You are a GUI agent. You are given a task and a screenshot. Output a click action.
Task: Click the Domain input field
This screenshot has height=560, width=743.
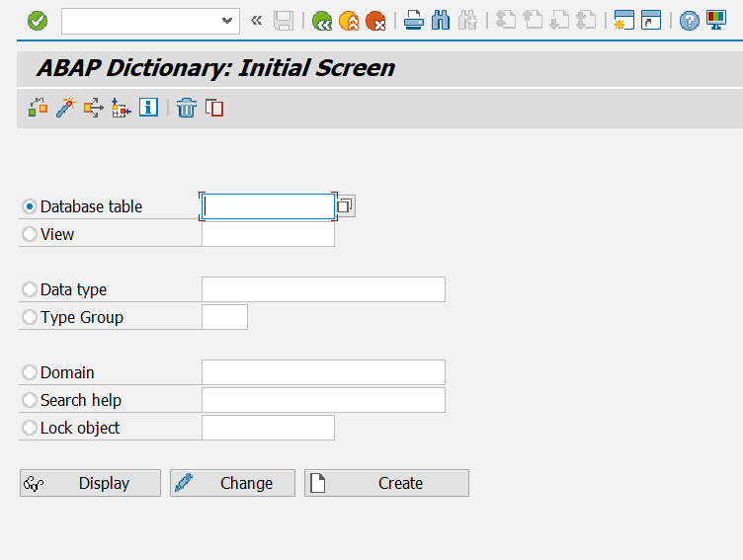pyautogui.click(x=323, y=372)
